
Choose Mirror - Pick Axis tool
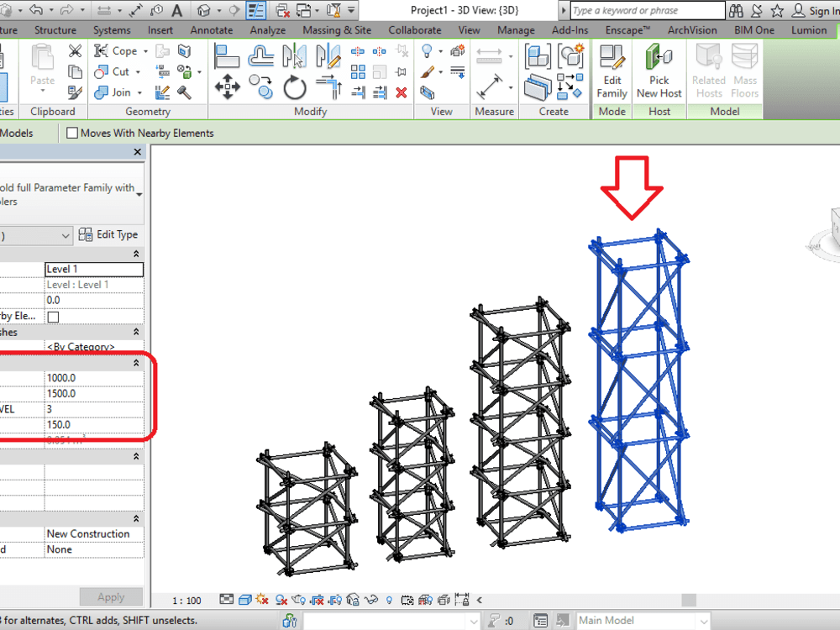pyautogui.click(x=294, y=56)
